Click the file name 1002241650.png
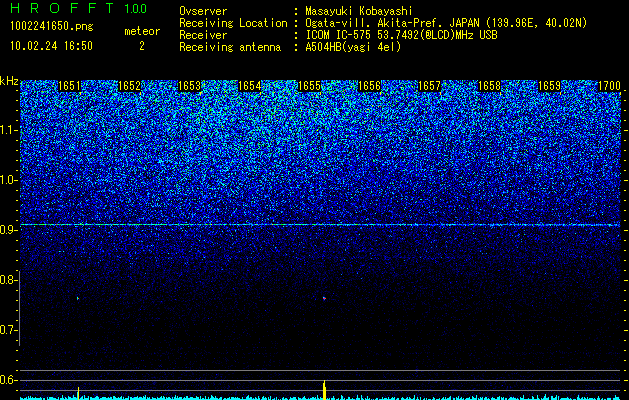Image resolution: width=629 pixels, height=400 pixels. pos(52,27)
